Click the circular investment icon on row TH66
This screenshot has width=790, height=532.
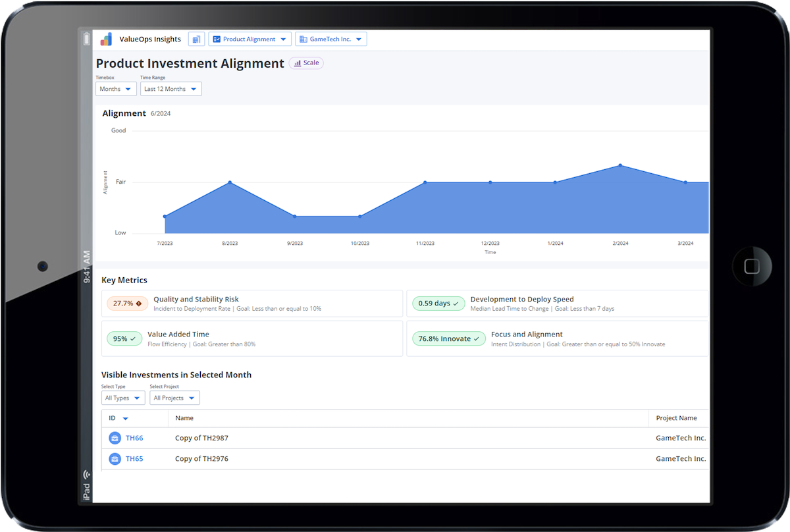pyautogui.click(x=115, y=438)
